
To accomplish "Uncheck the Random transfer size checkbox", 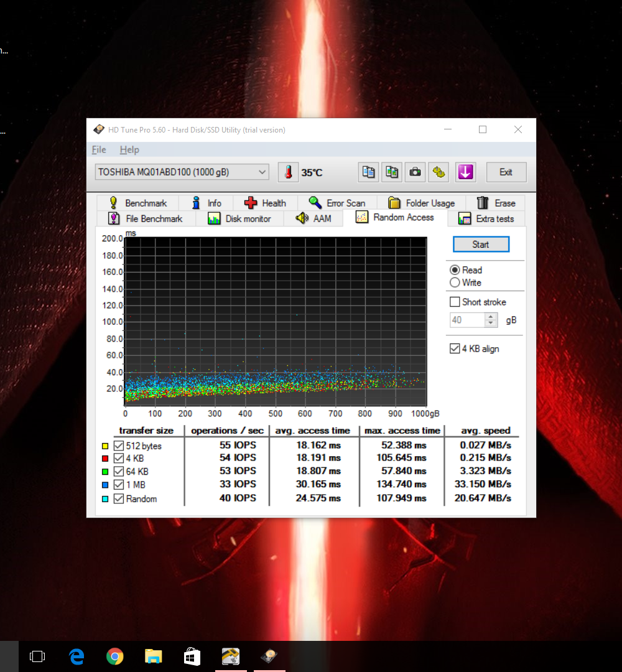I will (119, 499).
